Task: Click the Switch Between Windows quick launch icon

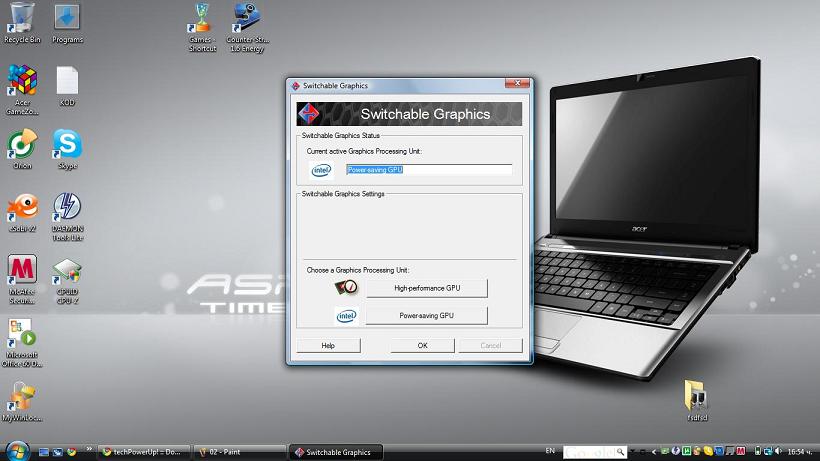Action: pos(58,452)
